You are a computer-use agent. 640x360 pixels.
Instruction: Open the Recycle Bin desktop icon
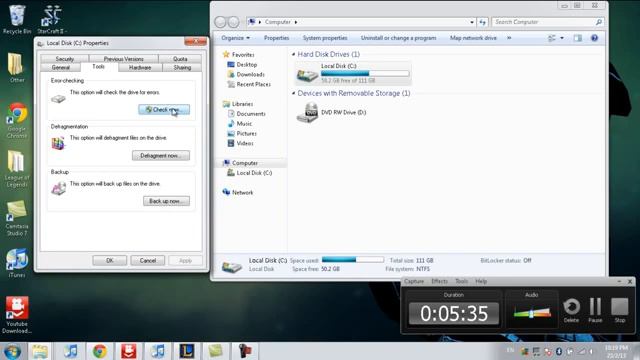(x=17, y=19)
